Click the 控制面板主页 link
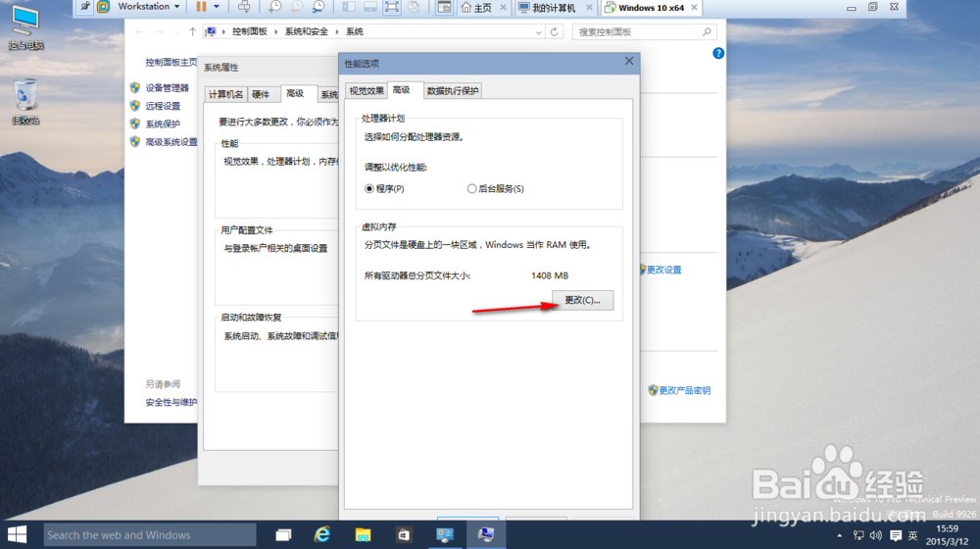The image size is (980, 549). click(x=171, y=63)
